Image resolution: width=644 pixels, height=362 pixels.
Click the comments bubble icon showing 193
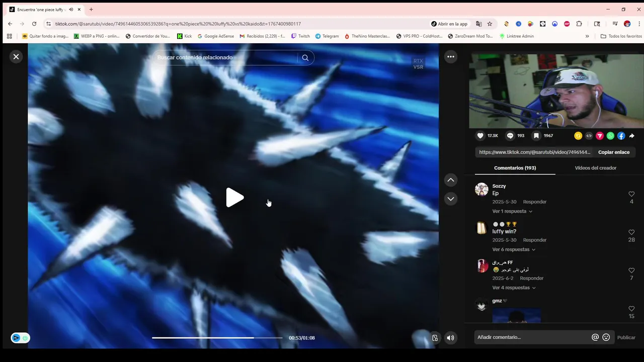click(510, 136)
